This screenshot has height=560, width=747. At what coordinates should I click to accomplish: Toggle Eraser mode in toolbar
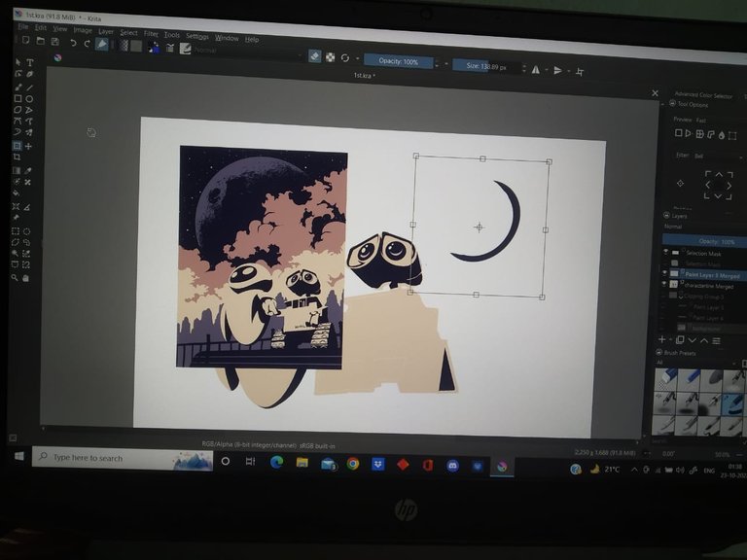click(314, 56)
